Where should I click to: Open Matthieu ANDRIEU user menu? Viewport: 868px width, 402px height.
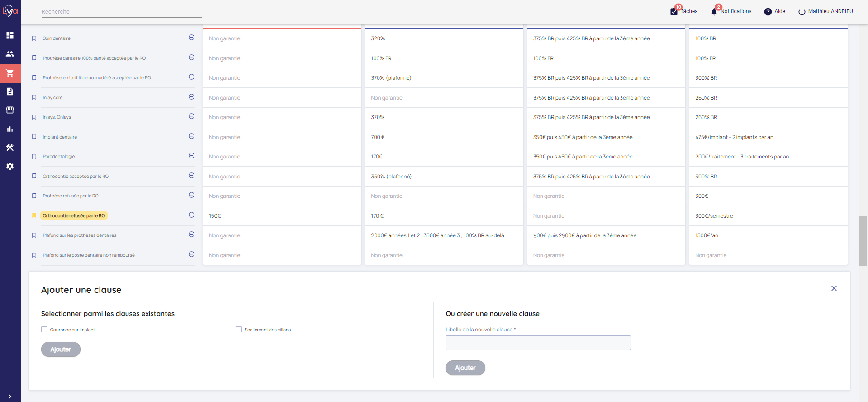coord(825,11)
